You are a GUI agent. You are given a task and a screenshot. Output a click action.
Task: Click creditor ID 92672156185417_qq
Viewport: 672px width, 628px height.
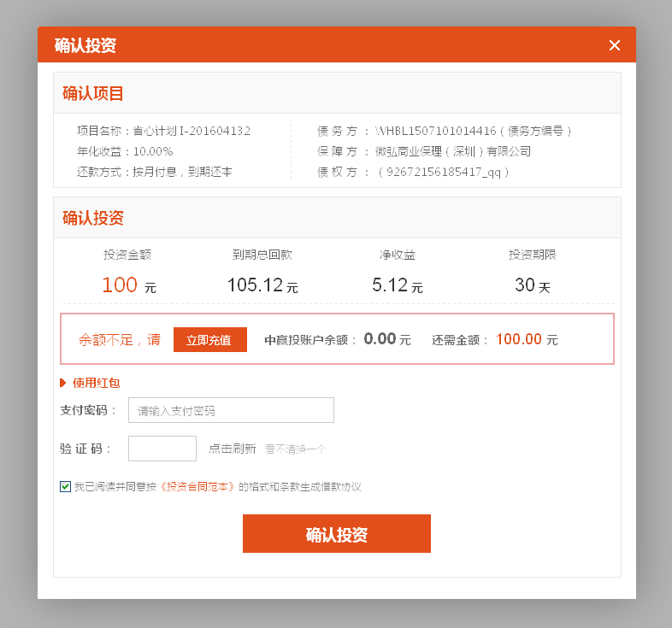click(x=444, y=173)
